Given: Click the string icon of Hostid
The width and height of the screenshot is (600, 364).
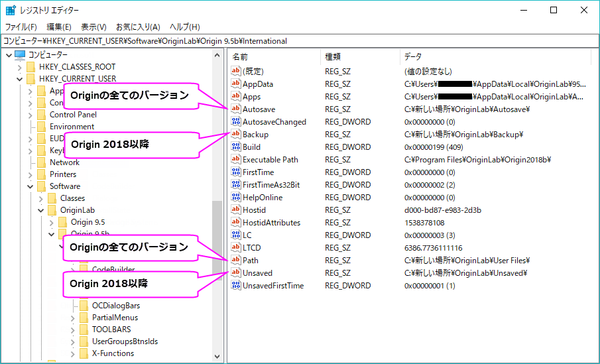Looking at the screenshot, I should pyautogui.click(x=236, y=210).
